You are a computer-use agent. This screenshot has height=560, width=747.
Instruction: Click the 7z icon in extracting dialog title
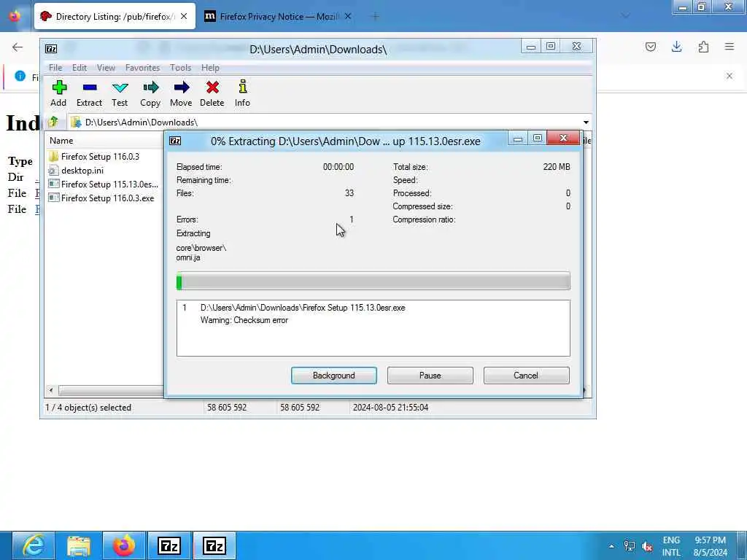pos(175,141)
